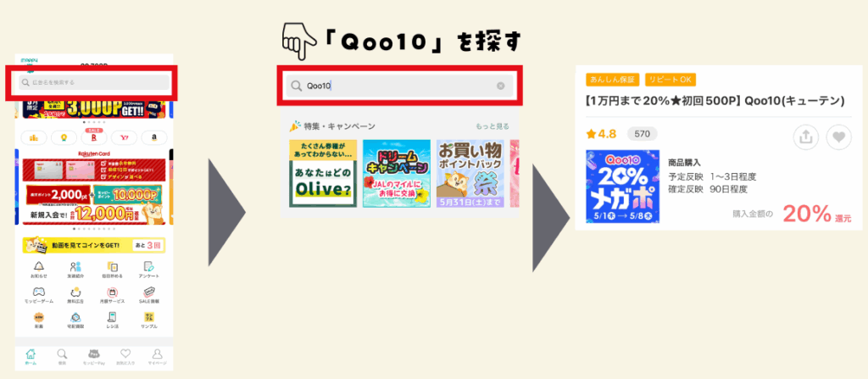868x379 pixels.
Task: Click the Qoo10 20% メガポ image
Action: (x=622, y=187)
